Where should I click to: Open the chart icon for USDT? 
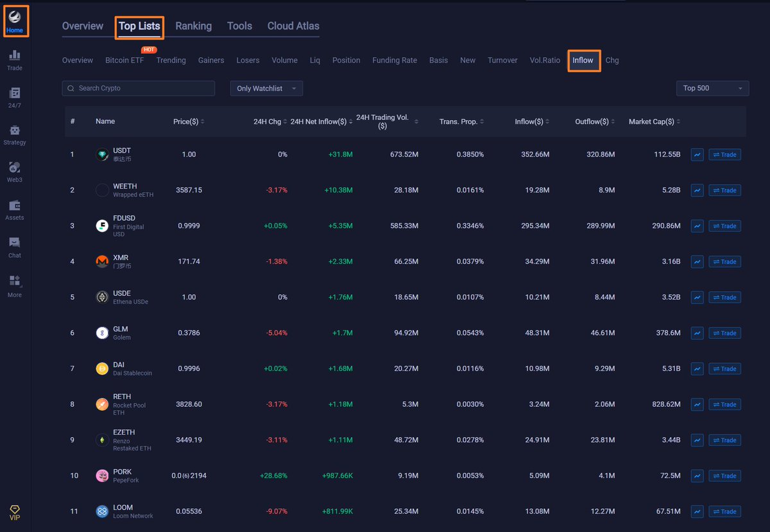(x=697, y=155)
